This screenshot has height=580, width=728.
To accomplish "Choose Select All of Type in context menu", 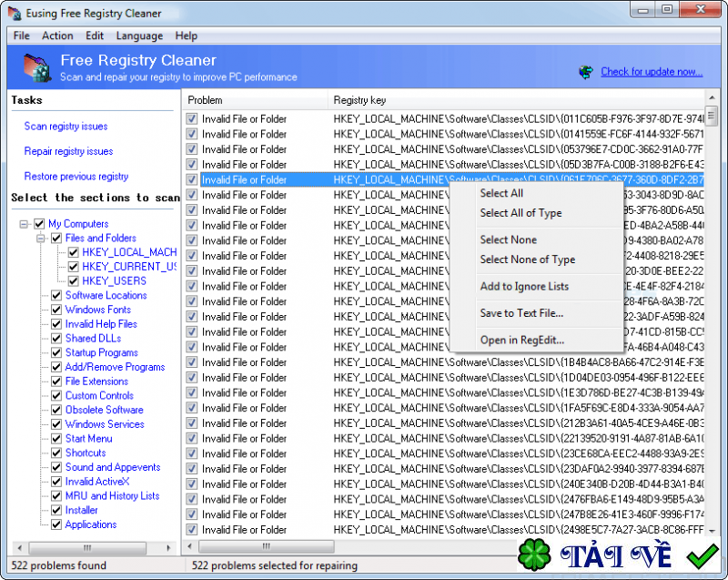I will (x=521, y=213).
